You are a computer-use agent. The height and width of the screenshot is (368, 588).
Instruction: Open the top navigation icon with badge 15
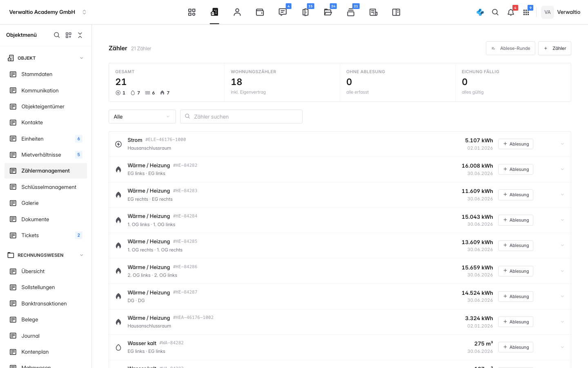point(305,12)
